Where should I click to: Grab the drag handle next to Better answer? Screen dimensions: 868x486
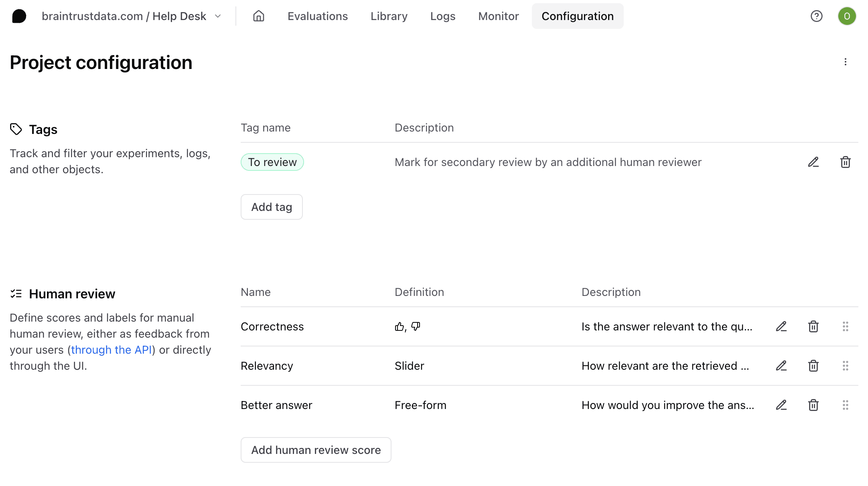point(846,405)
